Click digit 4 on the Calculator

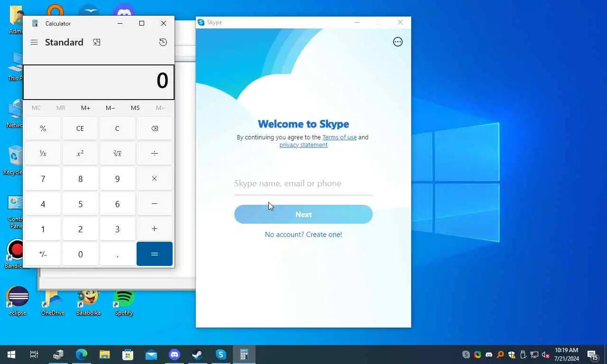(x=43, y=204)
